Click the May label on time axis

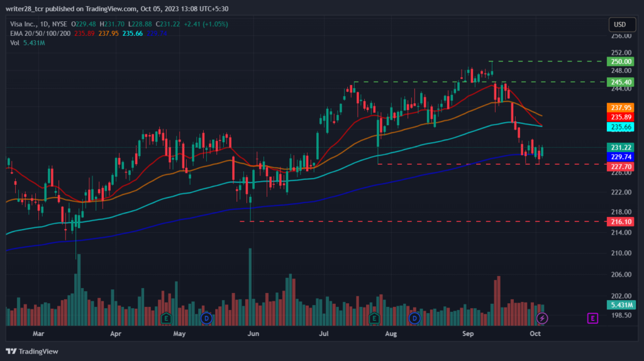(179, 333)
